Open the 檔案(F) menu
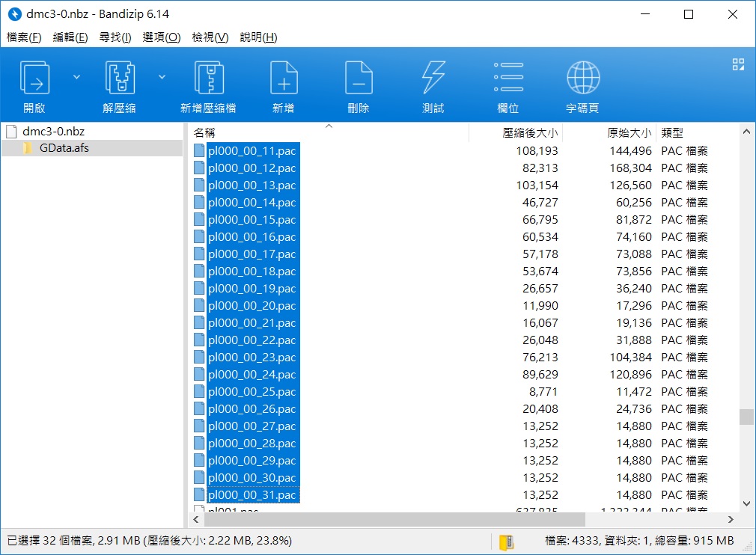Image resolution: width=756 pixels, height=555 pixels. point(24,37)
